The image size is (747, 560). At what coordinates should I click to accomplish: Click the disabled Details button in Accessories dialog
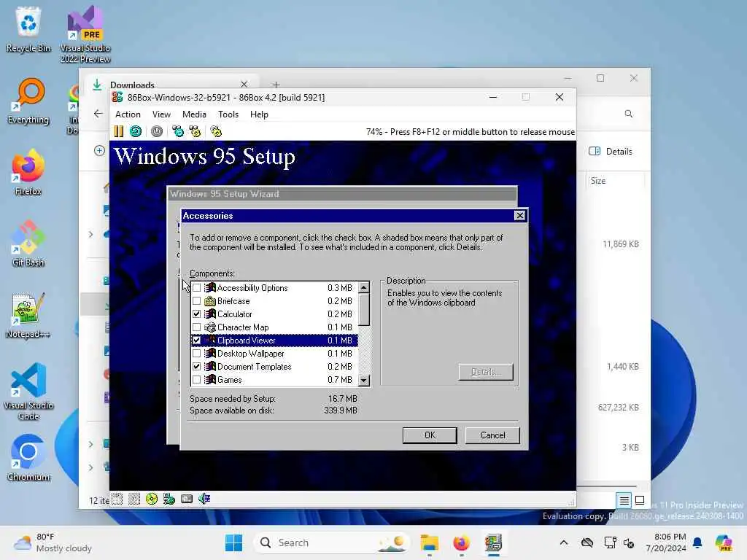(486, 372)
